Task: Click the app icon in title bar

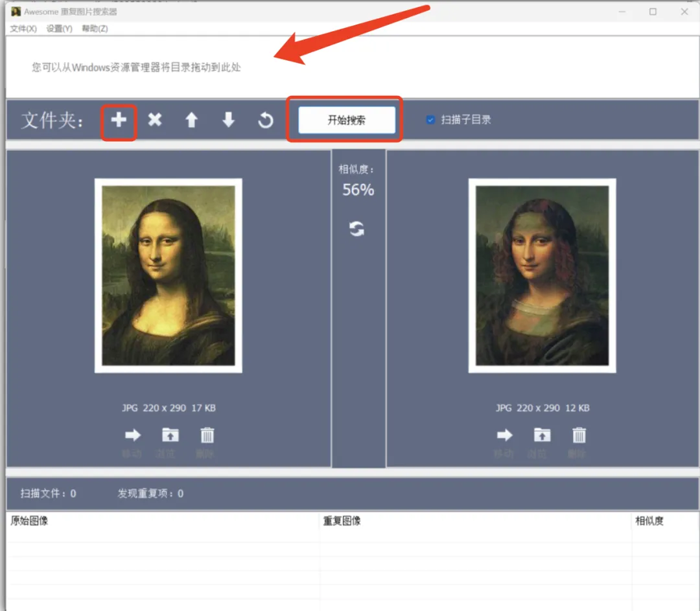Action: 16,12
